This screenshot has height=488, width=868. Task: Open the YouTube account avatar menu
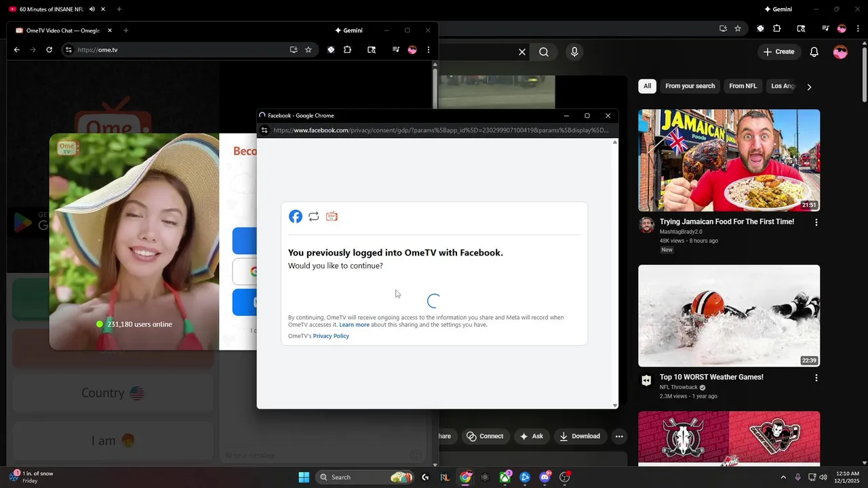[840, 52]
